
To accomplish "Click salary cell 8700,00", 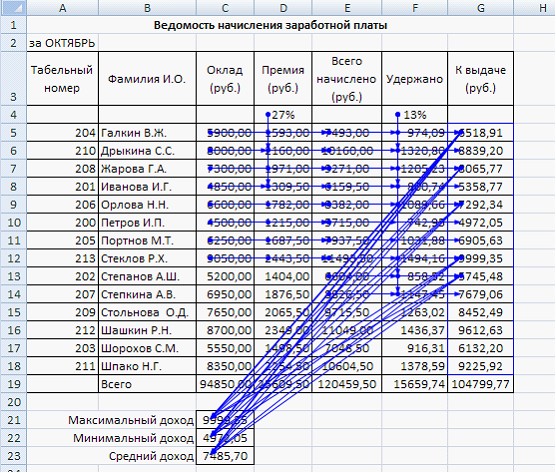I will coord(225,330).
